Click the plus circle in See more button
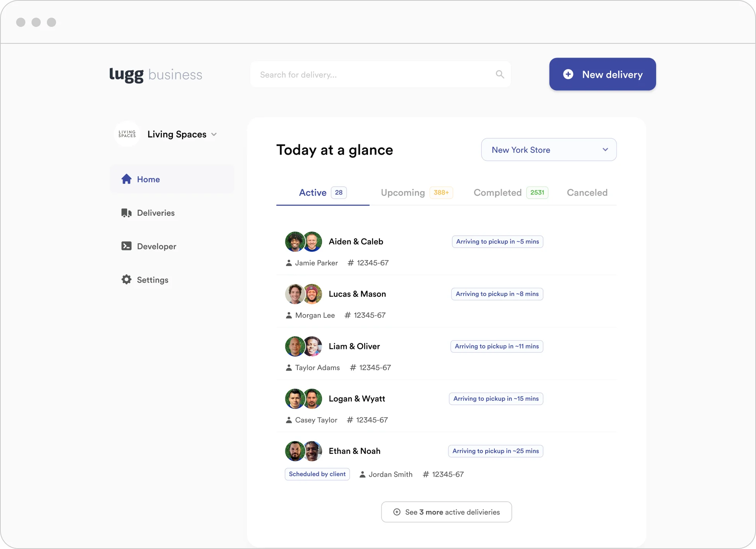This screenshot has height=549, width=756. click(x=397, y=512)
